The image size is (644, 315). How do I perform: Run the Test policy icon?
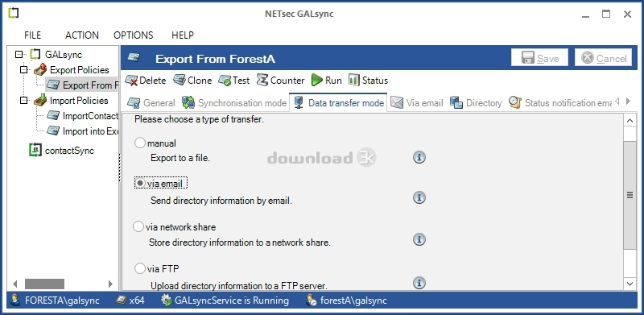click(x=225, y=81)
